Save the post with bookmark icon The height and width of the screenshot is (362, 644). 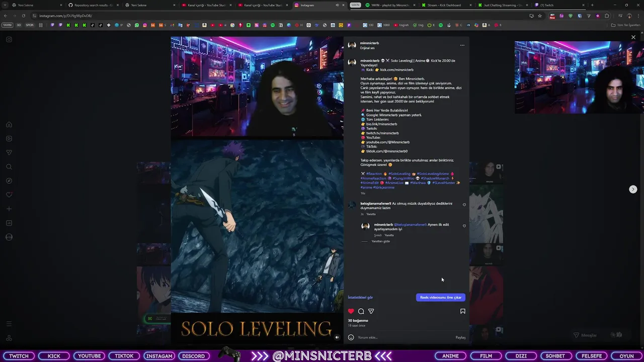[463, 311]
